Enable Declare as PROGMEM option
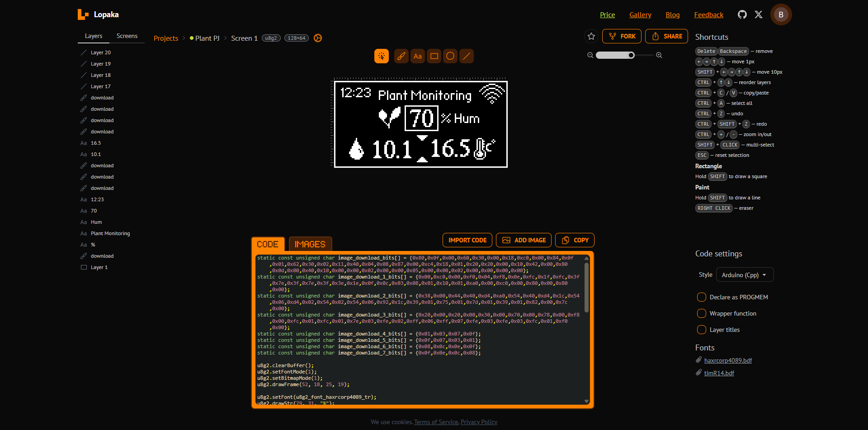This screenshot has height=430, width=868. pyautogui.click(x=702, y=297)
